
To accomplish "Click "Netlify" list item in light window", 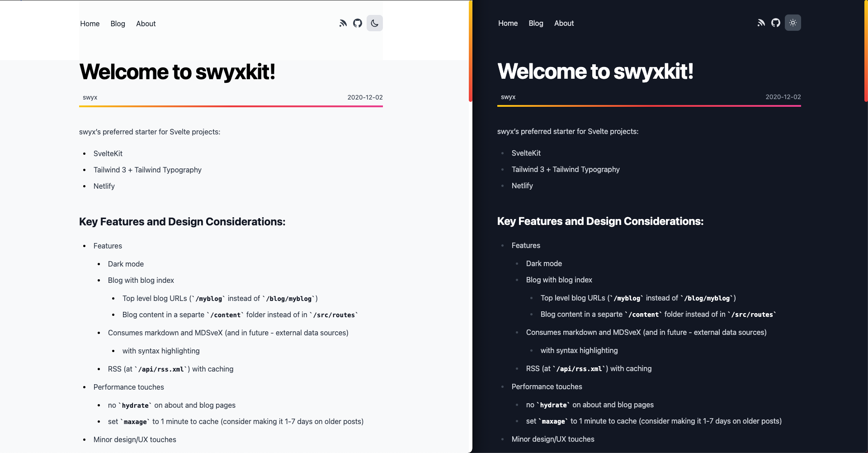I will point(104,186).
